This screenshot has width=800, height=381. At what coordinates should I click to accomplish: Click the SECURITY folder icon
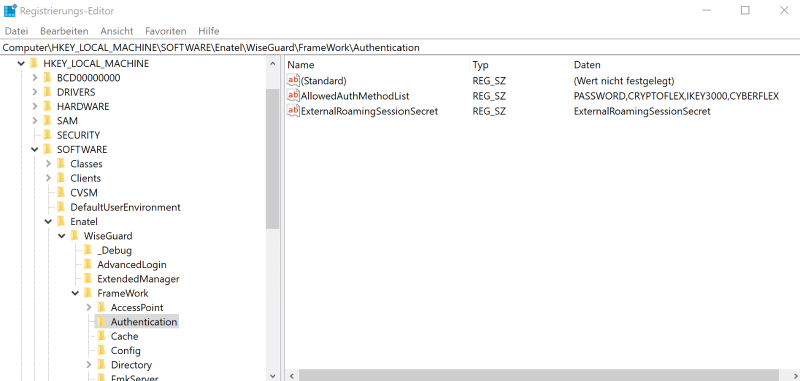coord(47,135)
